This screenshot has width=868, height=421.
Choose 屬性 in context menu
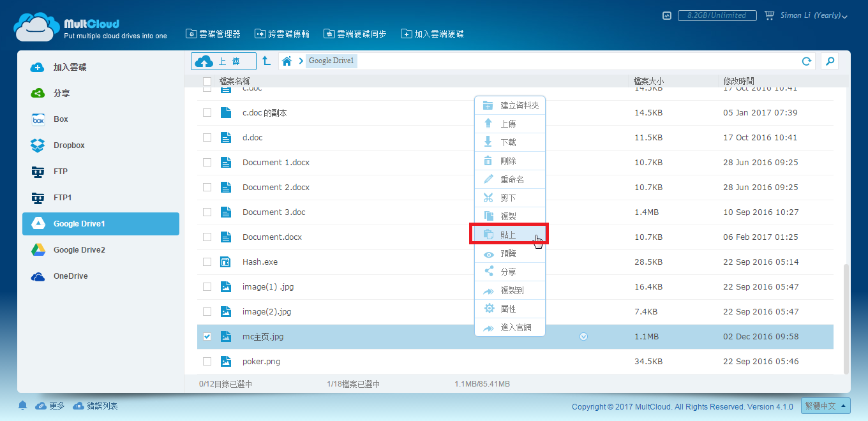(x=510, y=309)
